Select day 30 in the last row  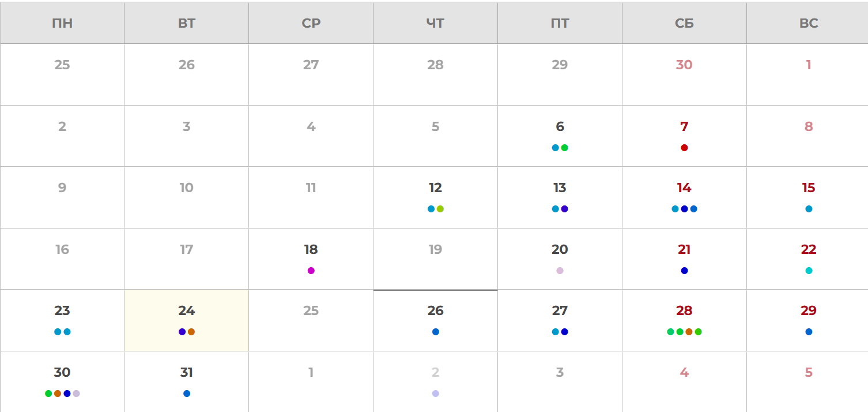[62, 381]
